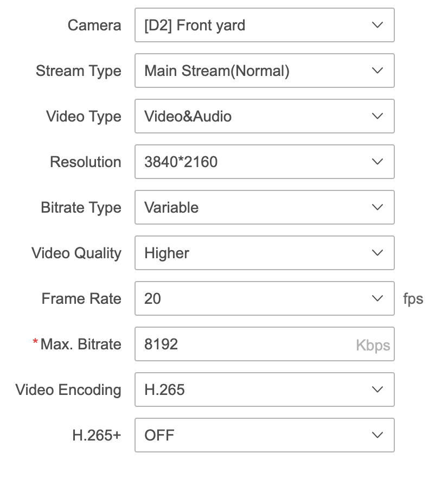Image resolution: width=448 pixels, height=485 pixels.
Task: Click the chevron beside OFF for H.265+
Action: [377, 435]
